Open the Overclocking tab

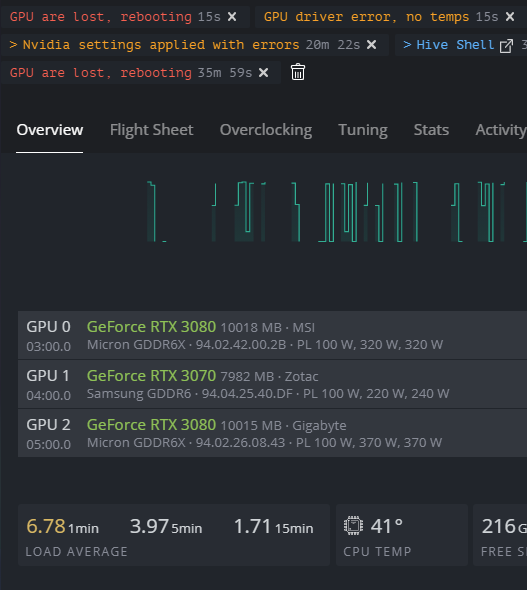coord(266,130)
